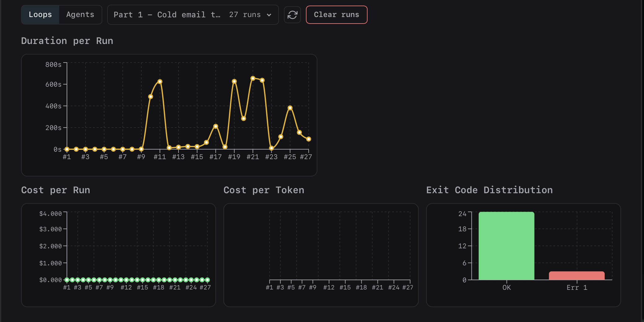Click the $3.000 axis label
Screen dimensions: 644x322
coord(51,229)
